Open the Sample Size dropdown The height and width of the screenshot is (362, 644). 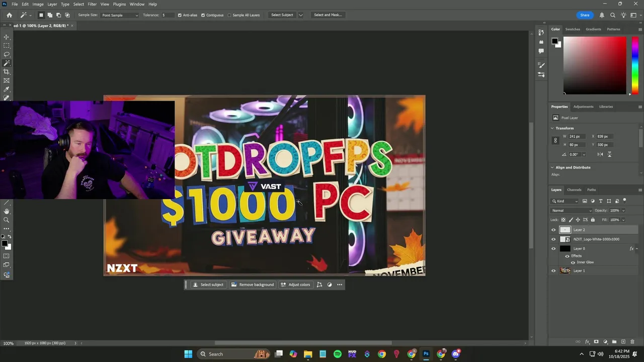tap(120, 15)
